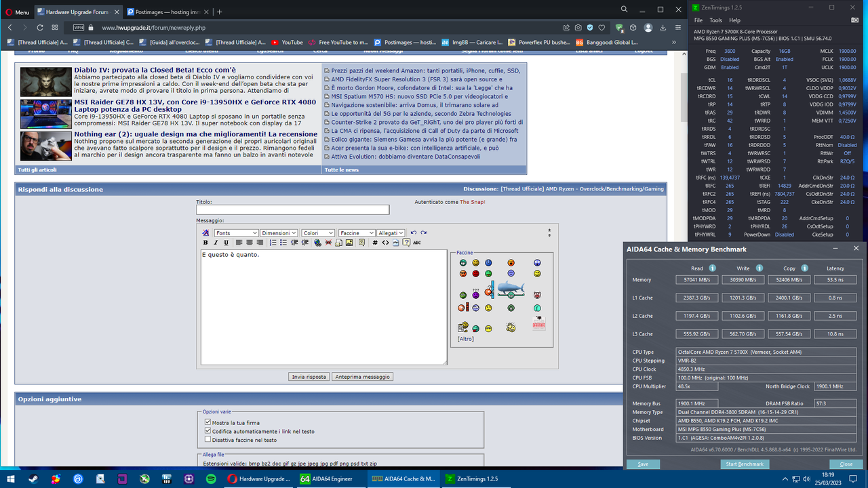Remove text formatting with the A icon
The height and width of the screenshot is (488, 868).
click(x=205, y=232)
